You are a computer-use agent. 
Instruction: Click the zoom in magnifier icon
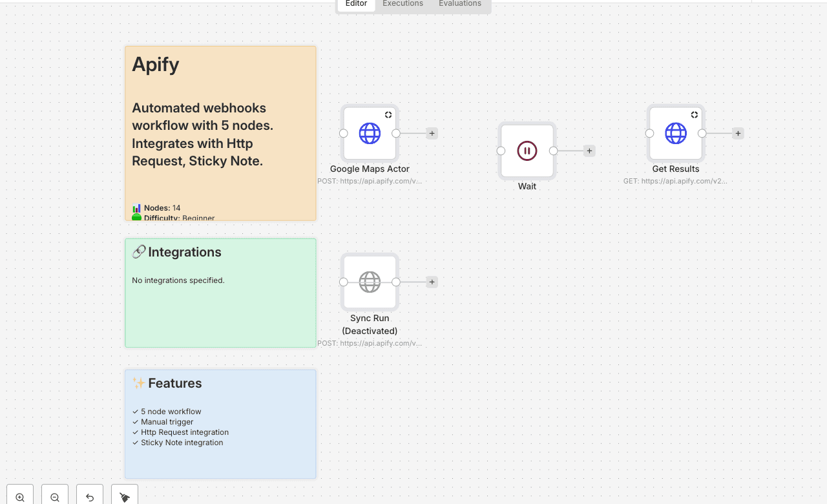point(20,497)
